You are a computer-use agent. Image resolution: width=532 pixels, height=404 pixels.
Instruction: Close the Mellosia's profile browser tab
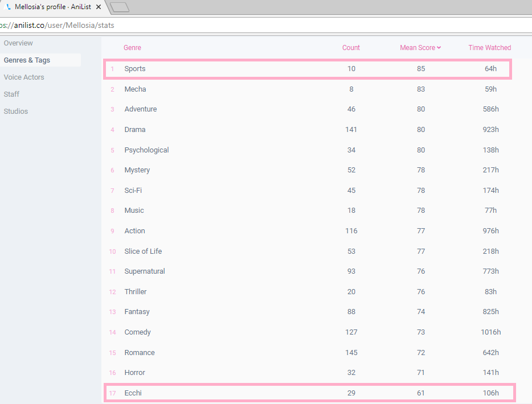coord(99,7)
